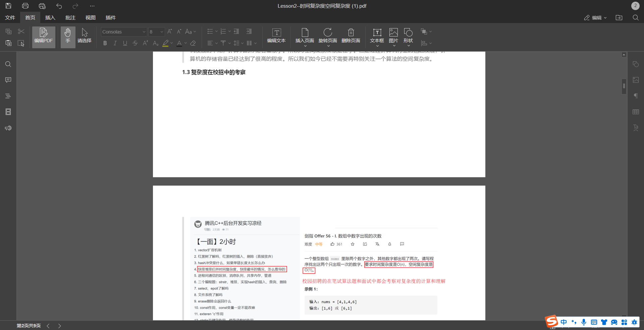Click the save icon in the title bar
Viewport: 644px width, 330px height.
pyautogui.click(x=8, y=6)
